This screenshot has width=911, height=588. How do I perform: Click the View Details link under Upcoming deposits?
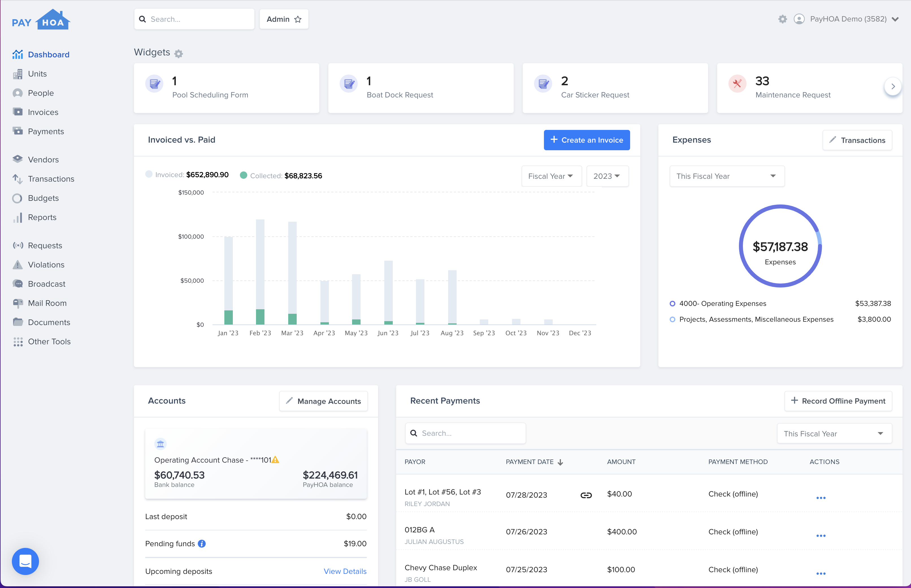(344, 571)
